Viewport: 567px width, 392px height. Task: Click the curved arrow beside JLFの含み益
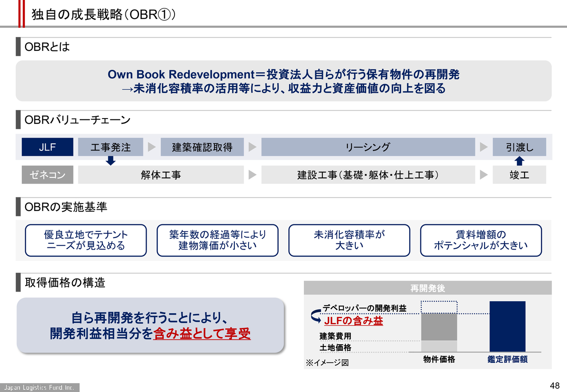315,316
